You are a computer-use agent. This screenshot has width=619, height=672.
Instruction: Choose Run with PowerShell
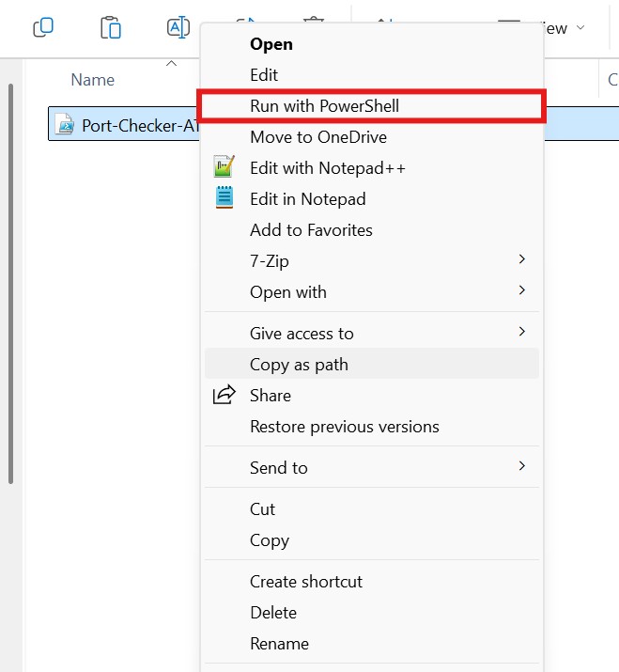(324, 106)
